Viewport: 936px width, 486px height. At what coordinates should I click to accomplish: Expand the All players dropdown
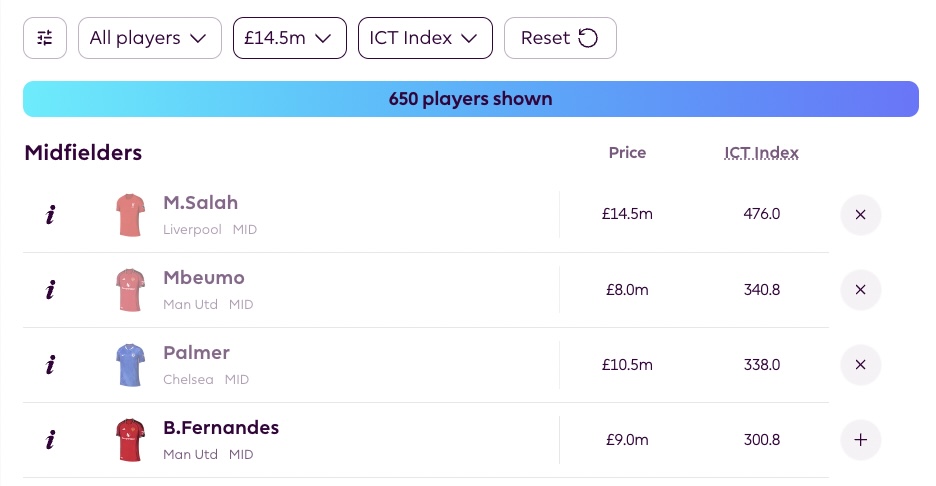tap(149, 38)
